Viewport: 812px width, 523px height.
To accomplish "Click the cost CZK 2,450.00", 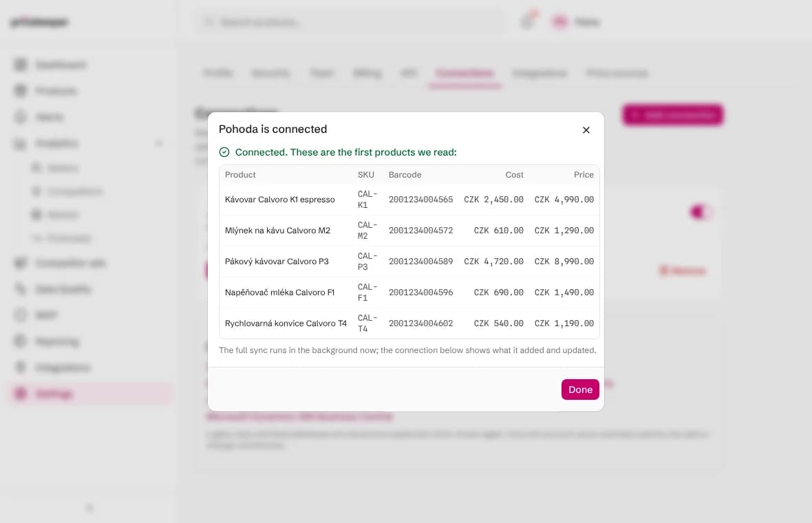I will (x=493, y=200).
